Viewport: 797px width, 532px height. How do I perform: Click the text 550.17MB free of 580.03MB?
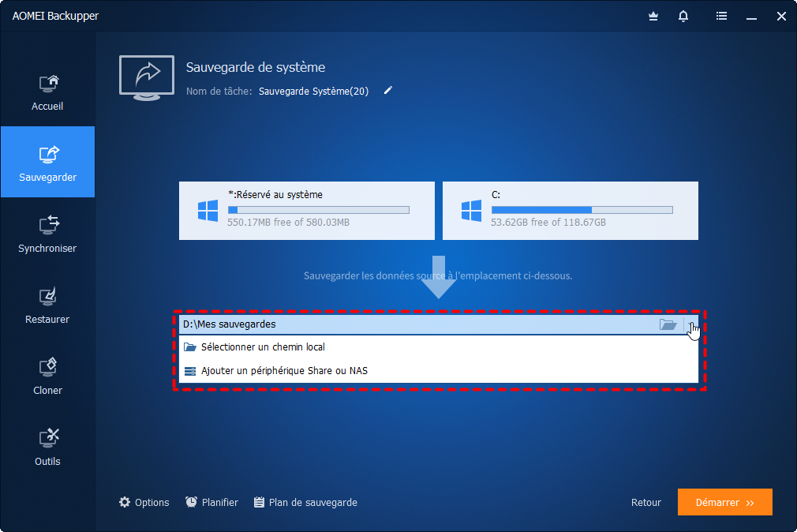289,223
